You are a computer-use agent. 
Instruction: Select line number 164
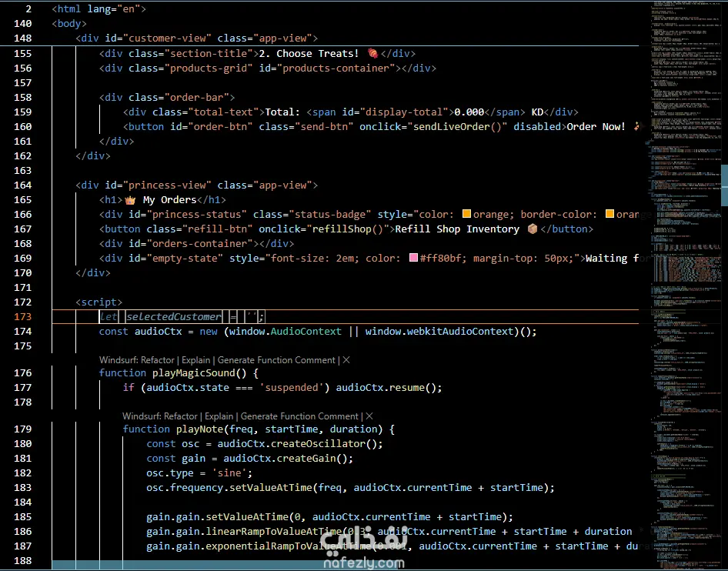[23, 185]
